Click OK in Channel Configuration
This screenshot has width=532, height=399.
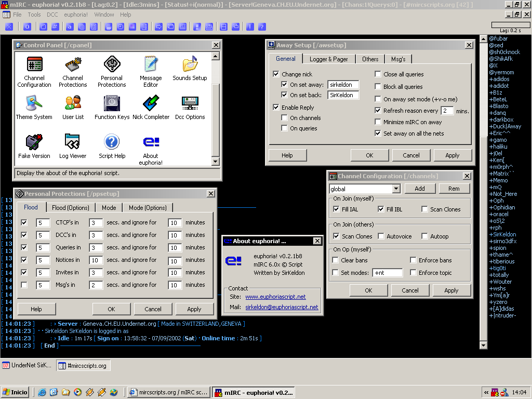tap(368, 290)
